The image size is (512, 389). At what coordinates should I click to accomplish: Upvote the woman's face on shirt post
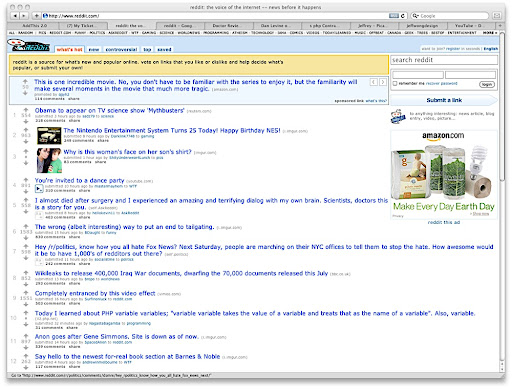26,151
